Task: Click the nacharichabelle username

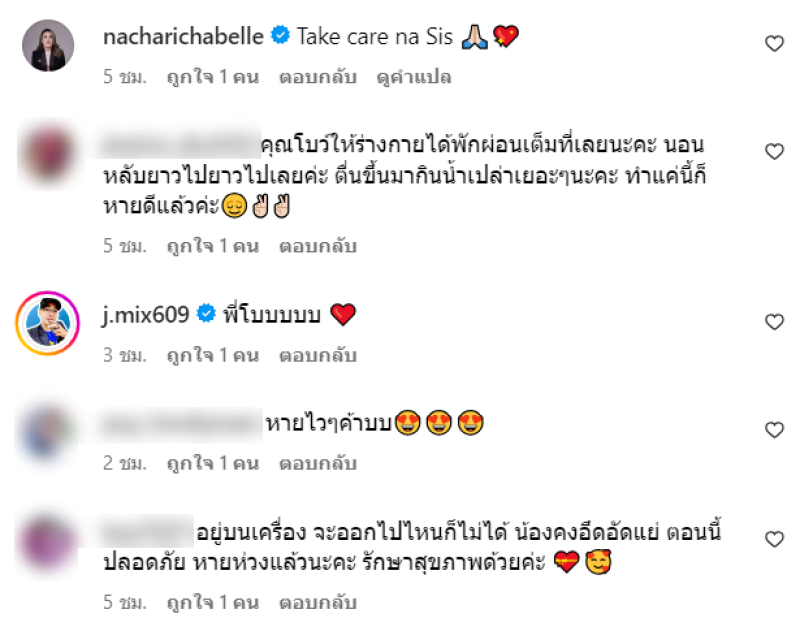Action: 183,37
